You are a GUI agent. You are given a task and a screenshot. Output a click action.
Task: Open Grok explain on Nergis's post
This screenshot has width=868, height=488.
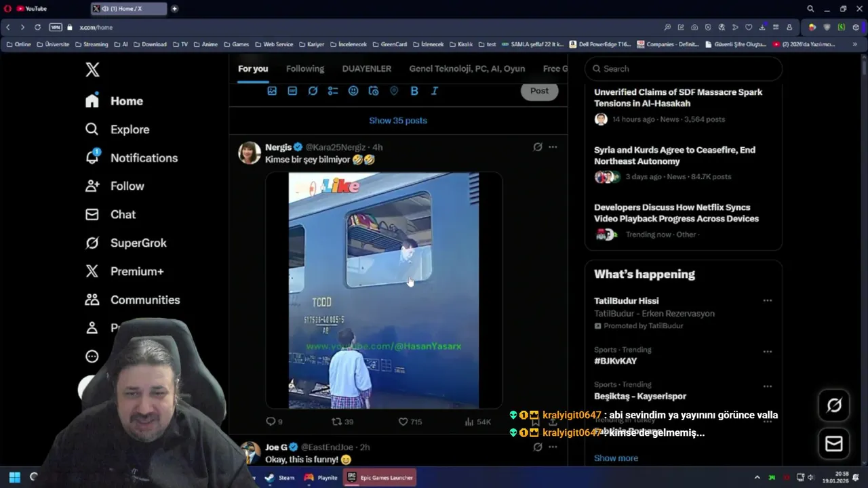[538, 147]
